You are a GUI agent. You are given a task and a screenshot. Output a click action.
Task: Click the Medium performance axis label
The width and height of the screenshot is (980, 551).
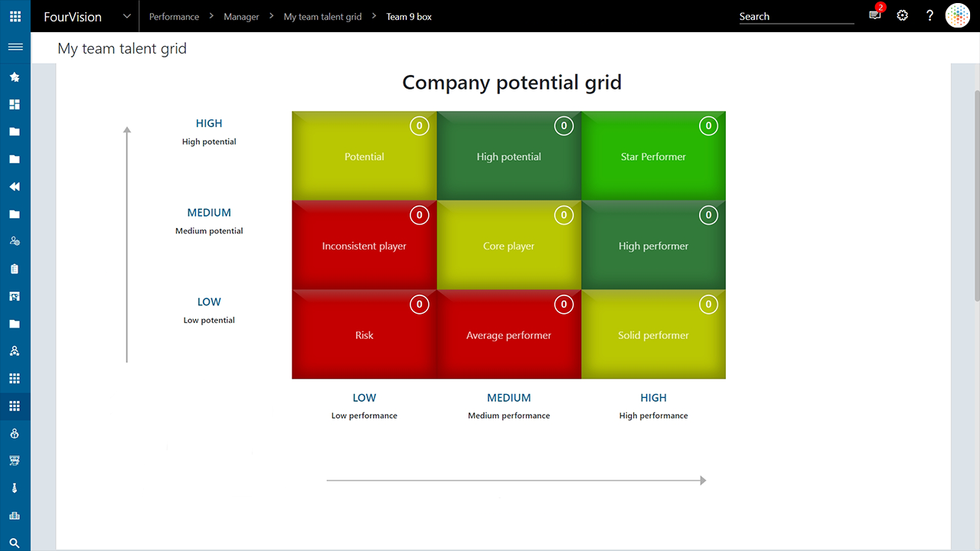point(509,416)
